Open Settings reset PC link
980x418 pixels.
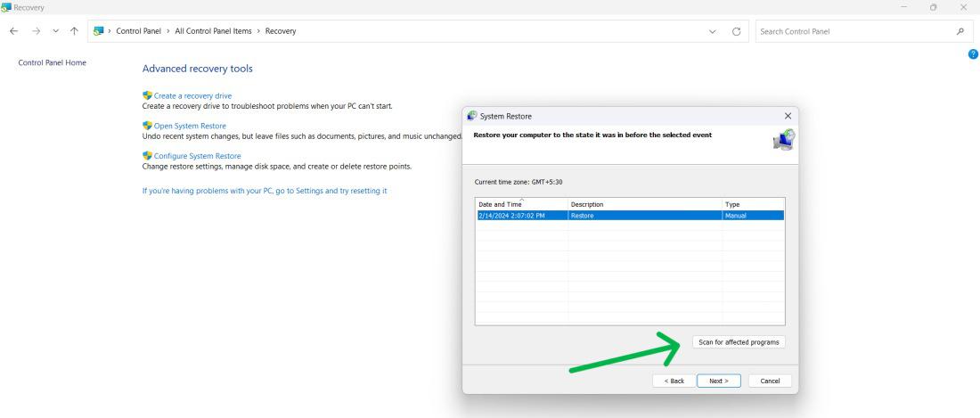coord(265,191)
